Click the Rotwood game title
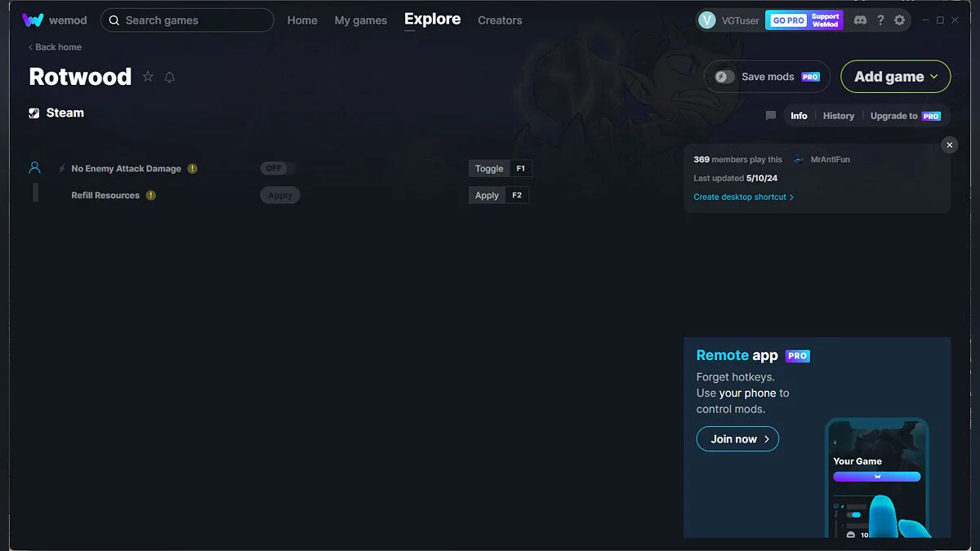This screenshot has height=551, width=980. click(80, 77)
